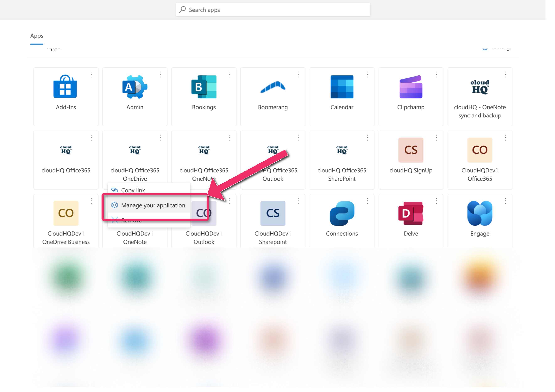Click the Search apps field
The height and width of the screenshot is (392, 555).
point(273,10)
